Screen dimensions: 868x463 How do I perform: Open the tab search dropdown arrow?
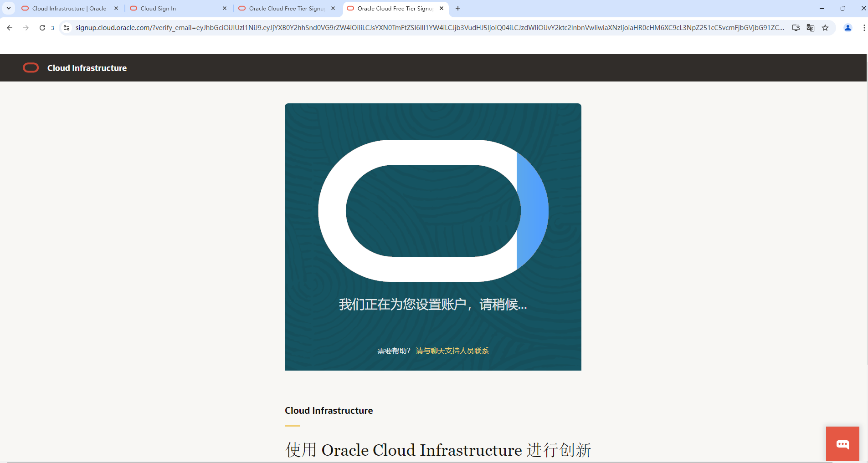click(9, 8)
